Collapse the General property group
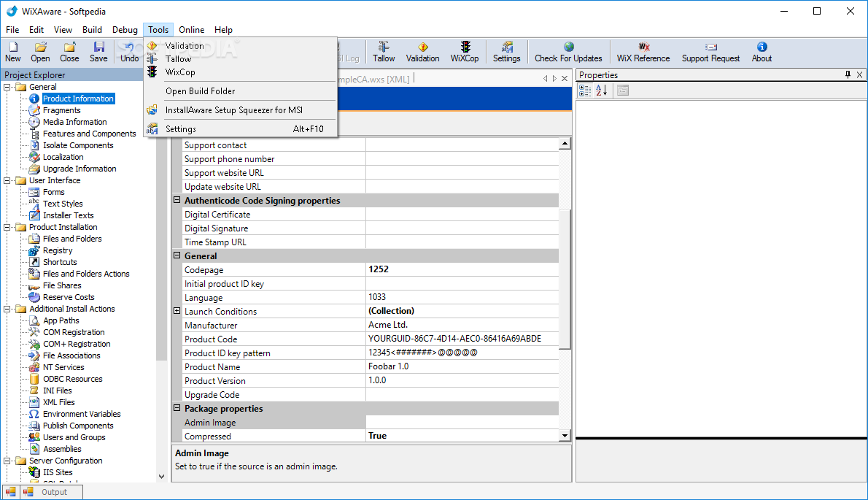 tap(177, 255)
